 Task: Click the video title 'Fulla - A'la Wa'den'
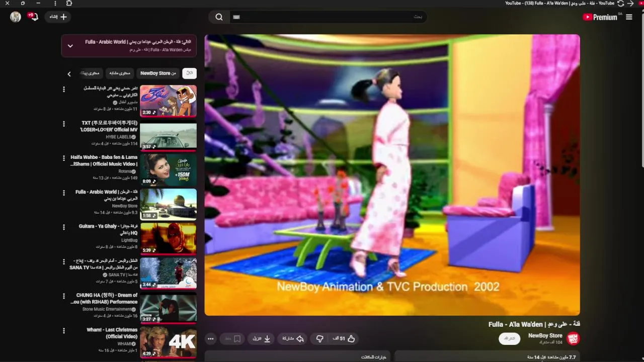pos(534,324)
